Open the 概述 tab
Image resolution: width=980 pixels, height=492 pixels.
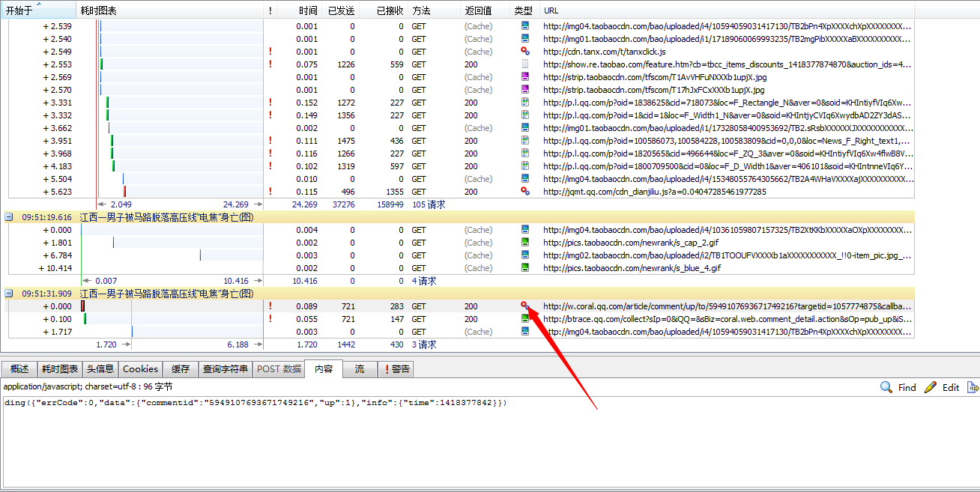pos(19,369)
